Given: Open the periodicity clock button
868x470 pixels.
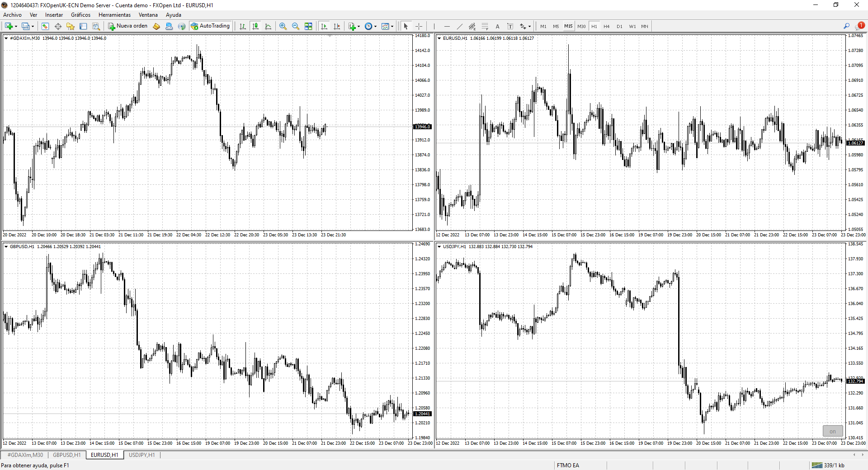Looking at the screenshot, I should coord(368,26).
